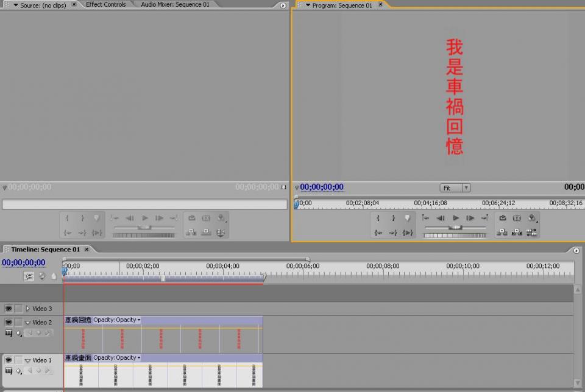Go to next keyframe on Video 1

(48, 371)
